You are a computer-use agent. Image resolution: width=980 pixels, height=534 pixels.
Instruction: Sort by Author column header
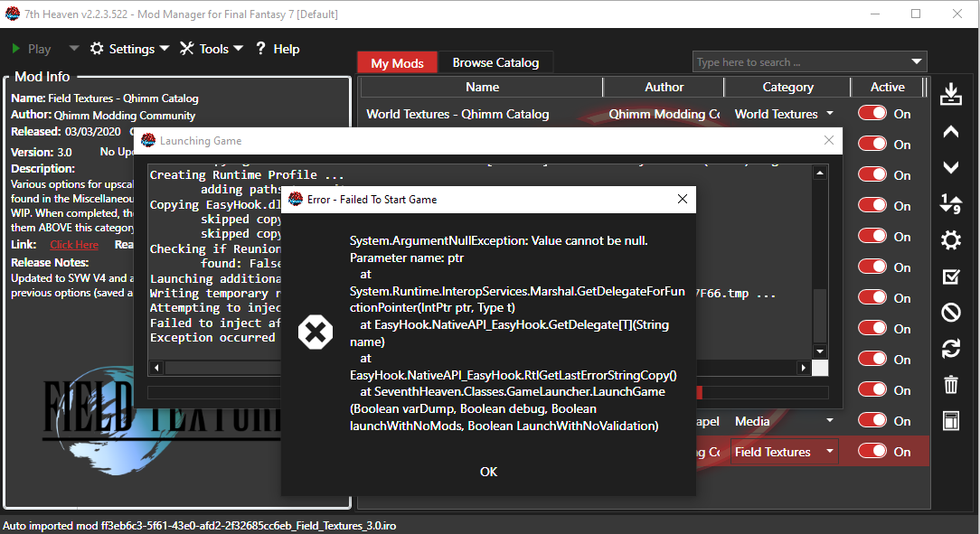664,87
